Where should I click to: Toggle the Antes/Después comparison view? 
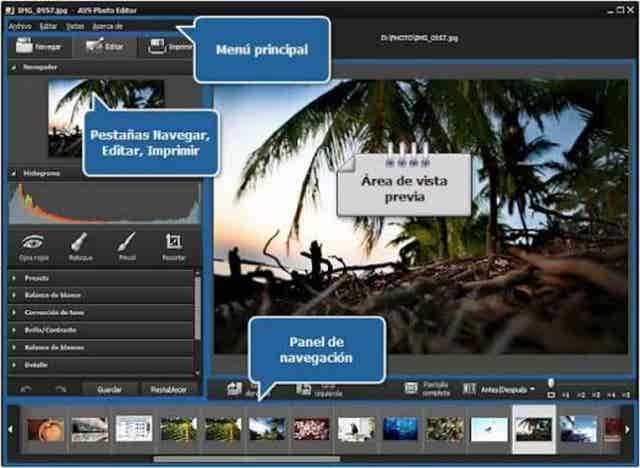point(501,388)
